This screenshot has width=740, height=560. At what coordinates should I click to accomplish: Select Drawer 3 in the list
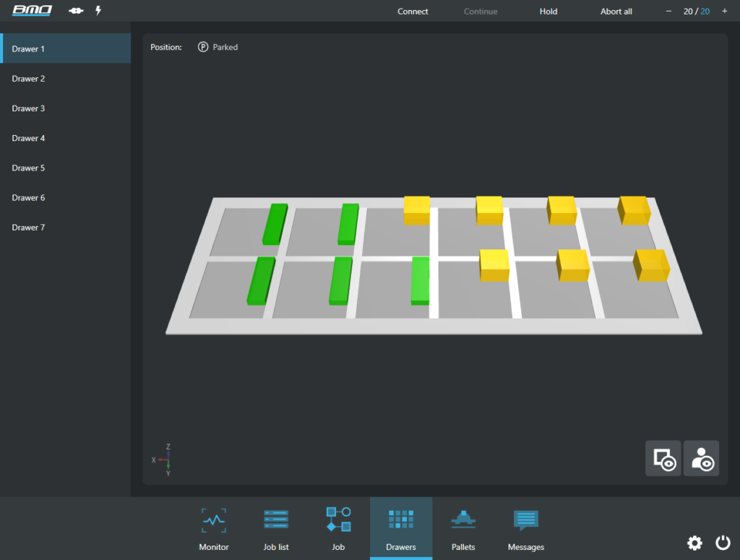pyautogui.click(x=66, y=108)
